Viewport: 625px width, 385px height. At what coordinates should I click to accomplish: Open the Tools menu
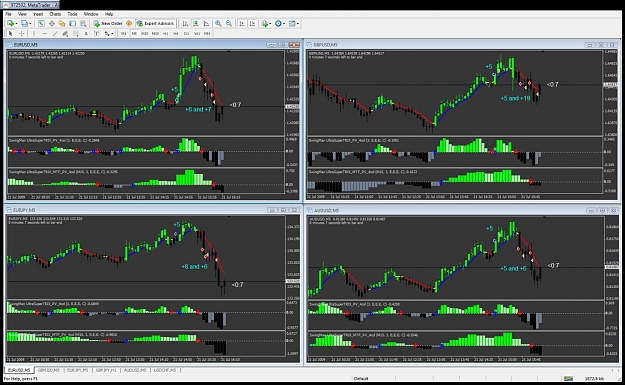tap(72, 14)
